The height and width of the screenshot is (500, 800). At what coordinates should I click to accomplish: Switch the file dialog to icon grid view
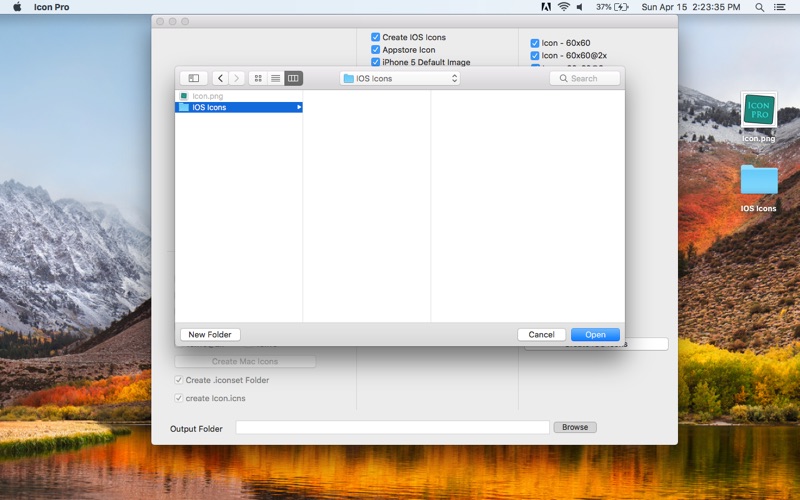pyautogui.click(x=258, y=78)
